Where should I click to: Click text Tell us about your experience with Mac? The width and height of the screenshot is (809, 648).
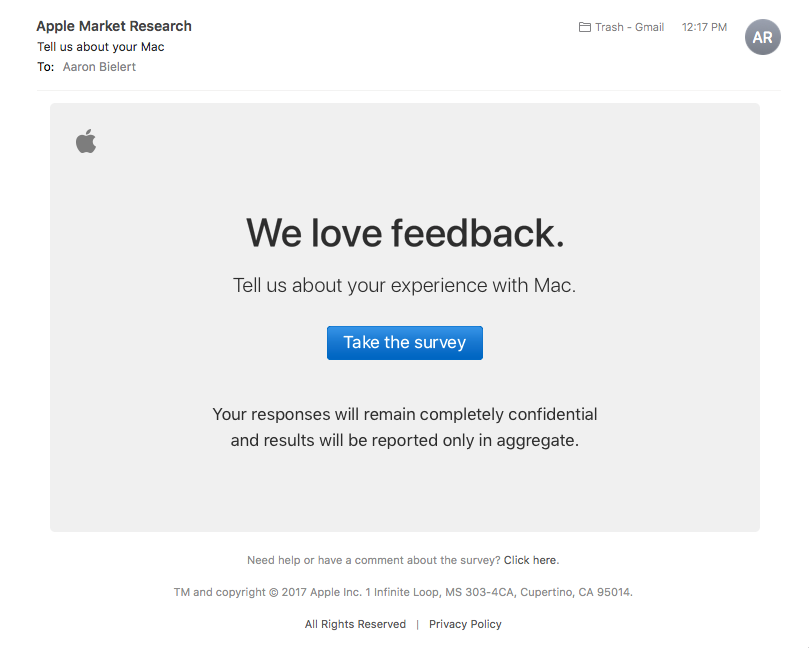coord(404,285)
